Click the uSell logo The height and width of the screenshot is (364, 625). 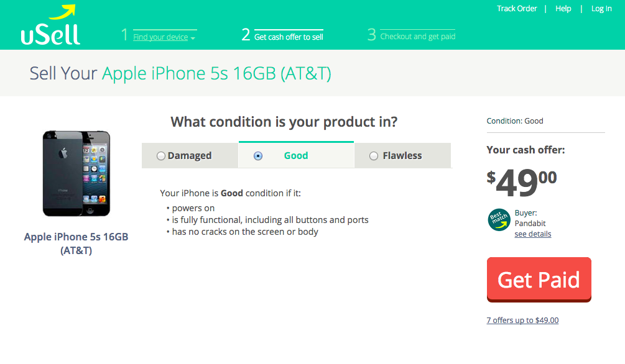pyautogui.click(x=50, y=25)
